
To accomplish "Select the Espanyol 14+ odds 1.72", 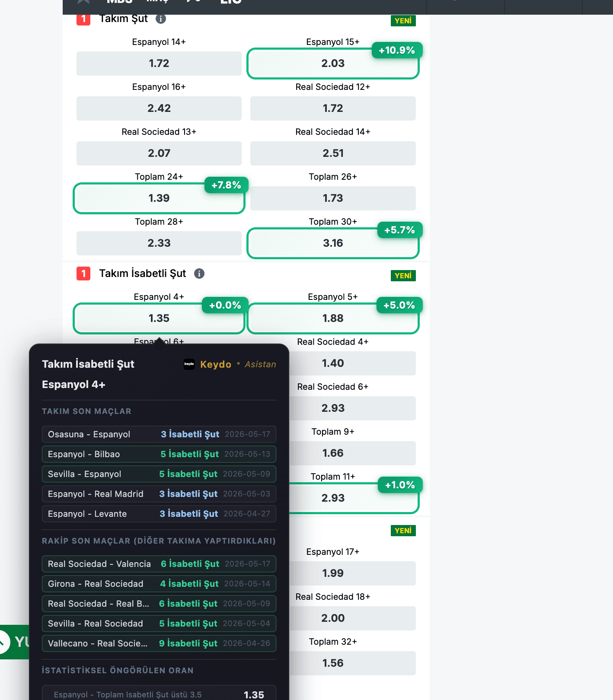I will click(x=159, y=64).
